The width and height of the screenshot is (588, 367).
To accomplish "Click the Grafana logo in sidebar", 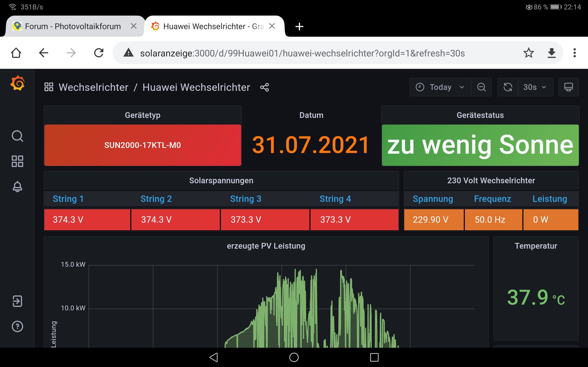I will (17, 83).
